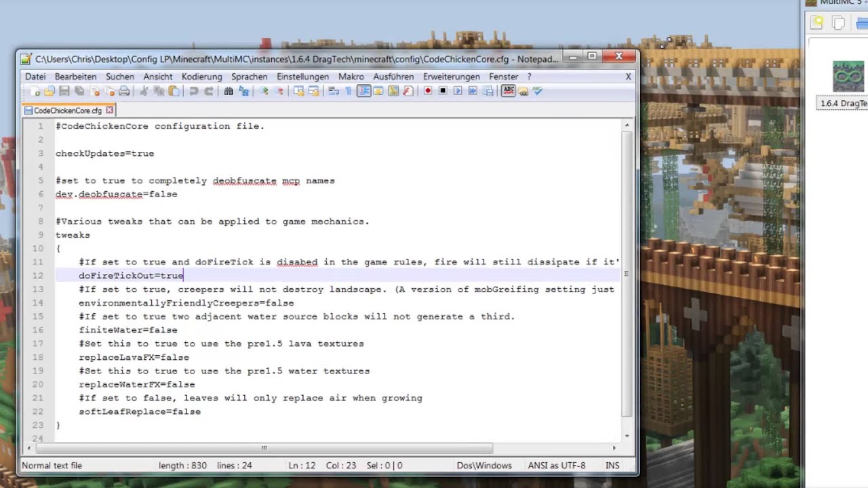The image size is (868, 488).
Task: Toggle the indent guide toolbar button
Action: [364, 91]
